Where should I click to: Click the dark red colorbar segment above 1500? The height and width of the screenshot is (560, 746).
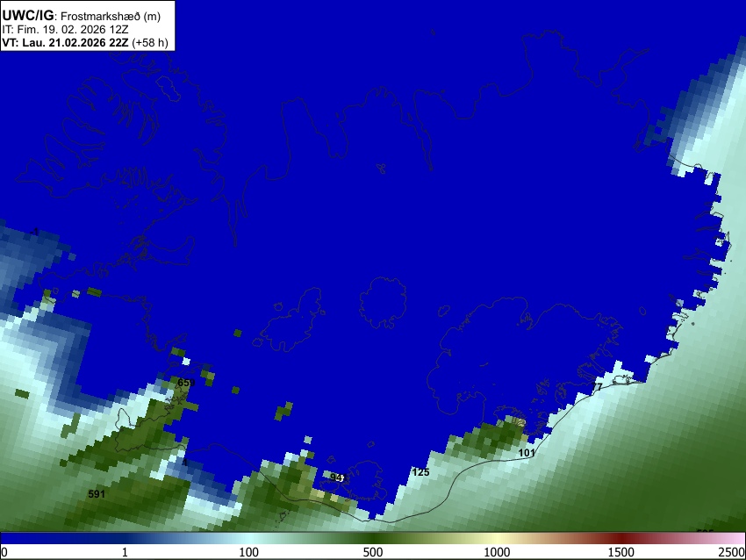(x=621, y=538)
